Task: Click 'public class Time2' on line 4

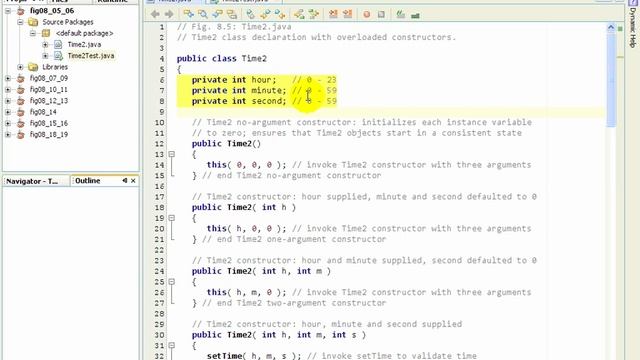Action: pyautogui.click(x=222, y=58)
